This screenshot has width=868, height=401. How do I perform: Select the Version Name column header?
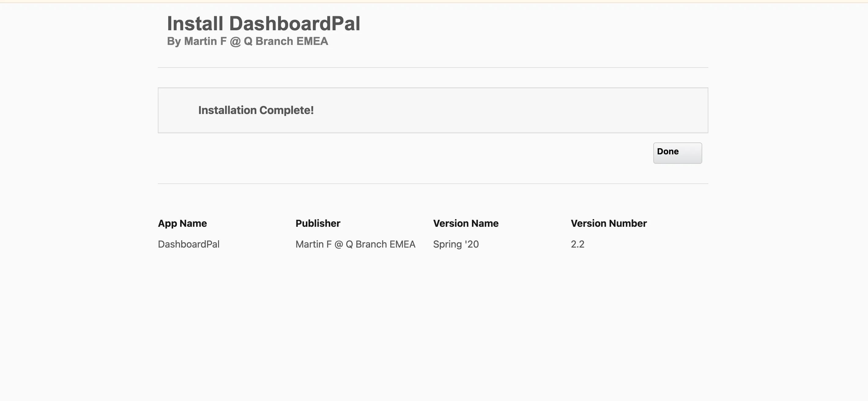(x=466, y=223)
